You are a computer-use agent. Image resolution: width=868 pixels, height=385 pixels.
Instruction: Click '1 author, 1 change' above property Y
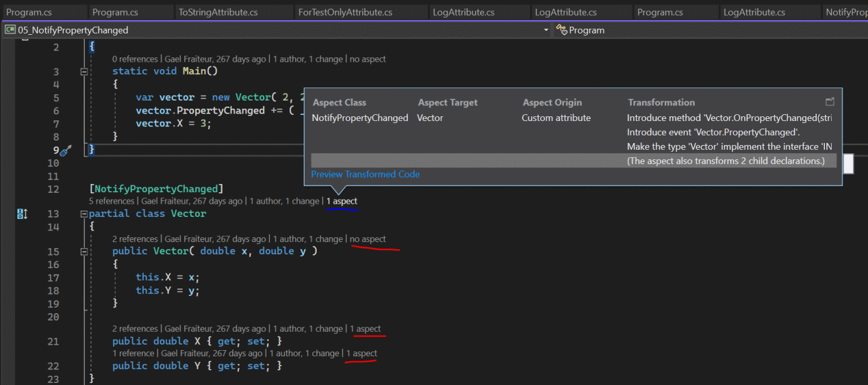pyautogui.click(x=304, y=354)
